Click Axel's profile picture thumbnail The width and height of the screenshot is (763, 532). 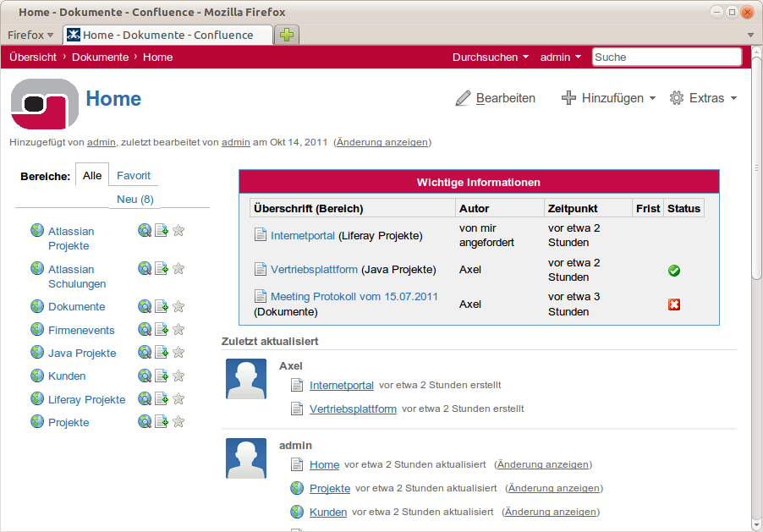[x=246, y=378]
